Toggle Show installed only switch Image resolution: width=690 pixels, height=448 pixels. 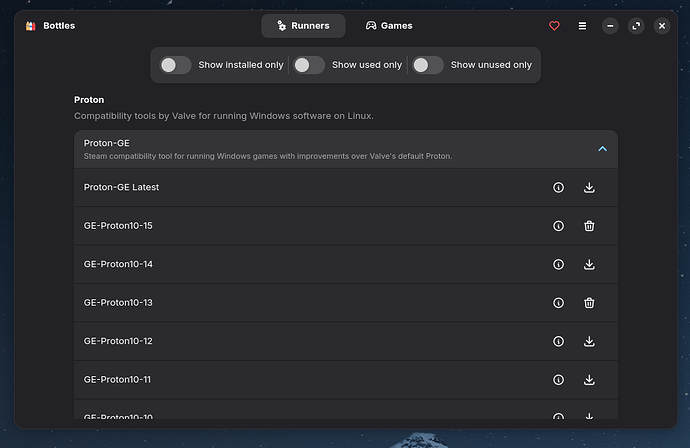point(175,65)
